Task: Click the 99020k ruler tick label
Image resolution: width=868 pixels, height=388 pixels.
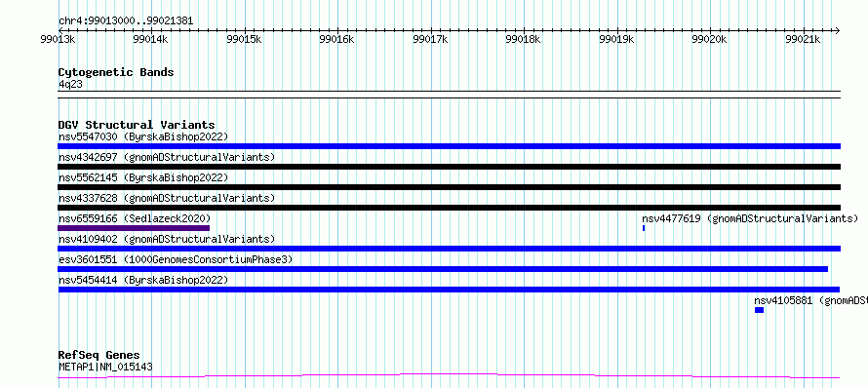Action: [710, 39]
